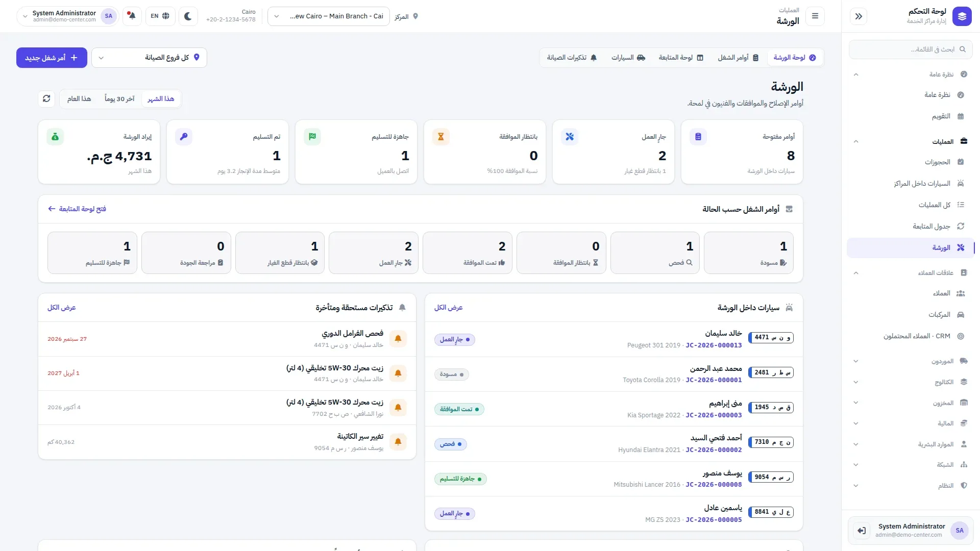The width and height of the screenshot is (980, 551).
Task: Switch to the أوامر الشغل tab
Action: 738,58
